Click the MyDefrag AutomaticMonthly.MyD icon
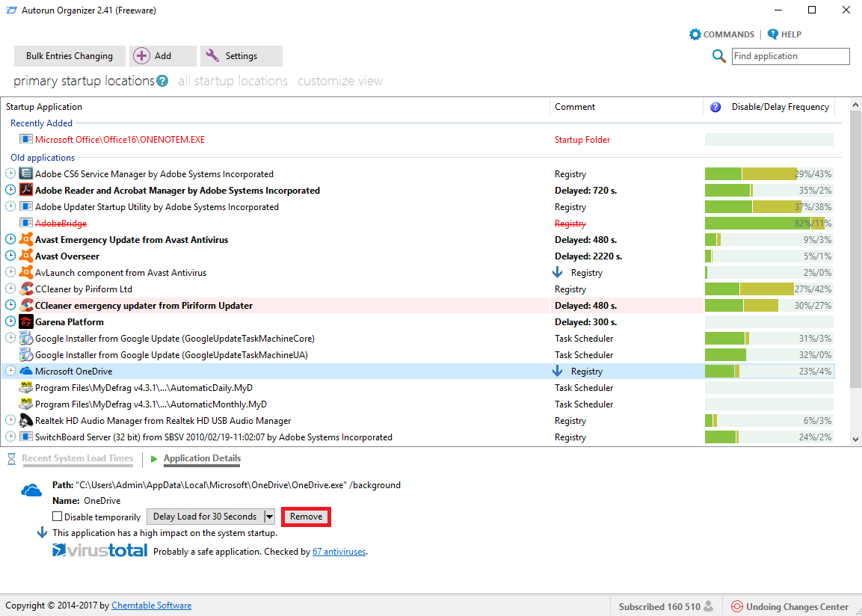Viewport: 862px width, 616px height. [x=26, y=404]
